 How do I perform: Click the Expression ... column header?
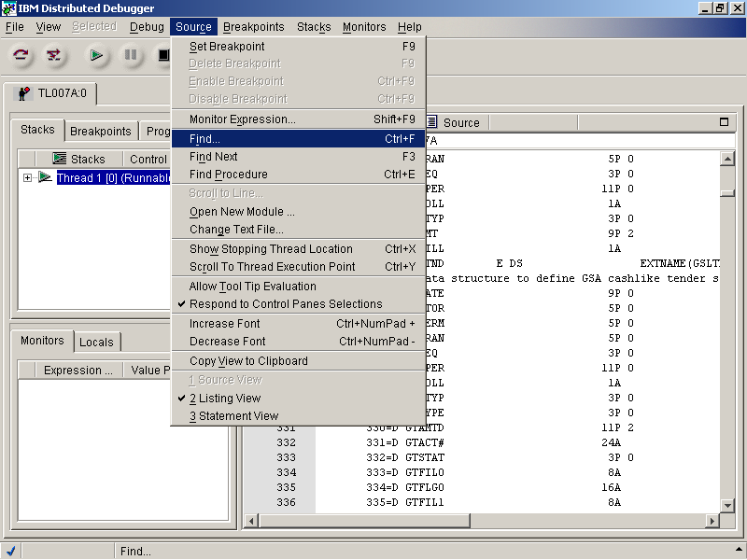click(x=79, y=370)
